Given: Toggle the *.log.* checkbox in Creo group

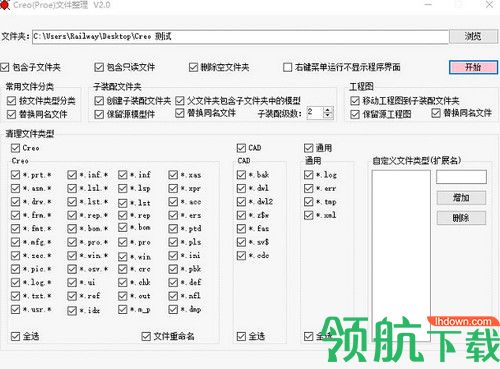Looking at the screenshot, I should 15,282.
